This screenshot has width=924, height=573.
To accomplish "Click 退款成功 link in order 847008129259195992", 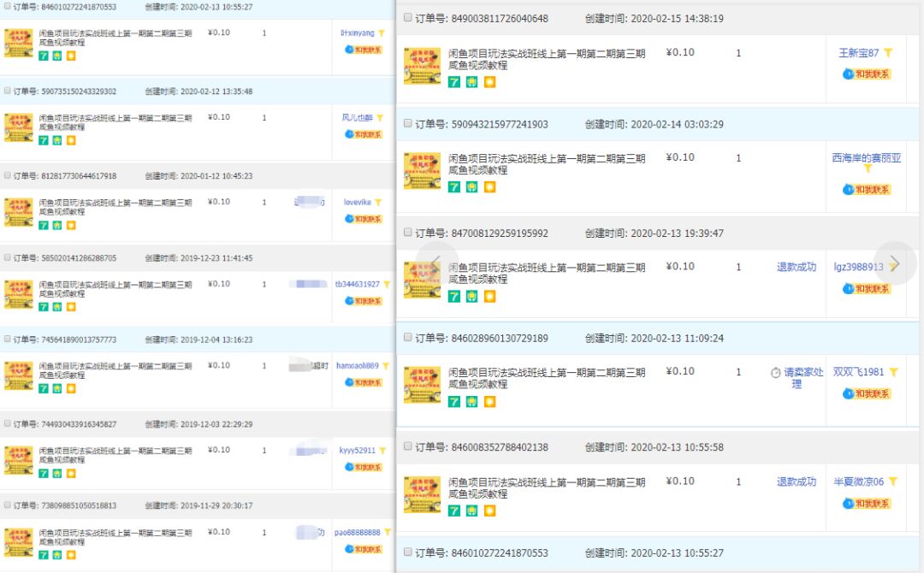I will [796, 267].
